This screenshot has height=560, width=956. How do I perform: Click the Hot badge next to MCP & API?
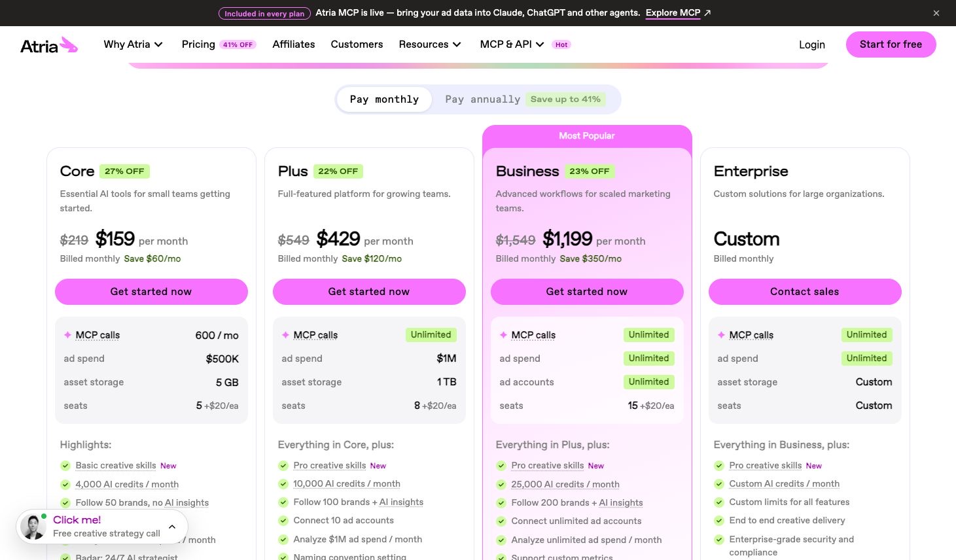pyautogui.click(x=561, y=44)
